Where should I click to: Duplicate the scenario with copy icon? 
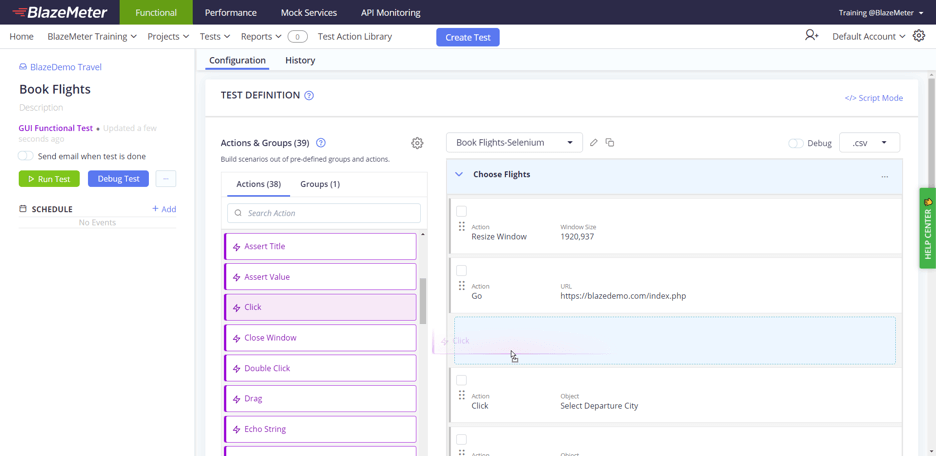pos(609,143)
